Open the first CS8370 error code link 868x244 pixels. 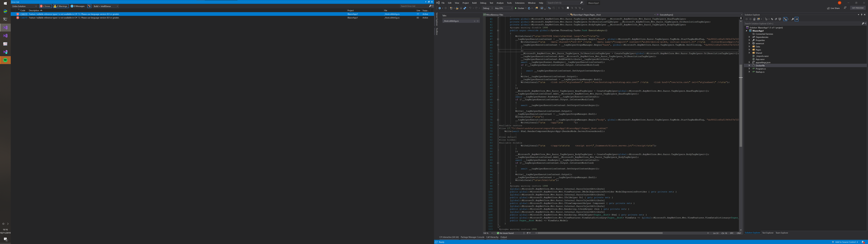tap(24, 14)
